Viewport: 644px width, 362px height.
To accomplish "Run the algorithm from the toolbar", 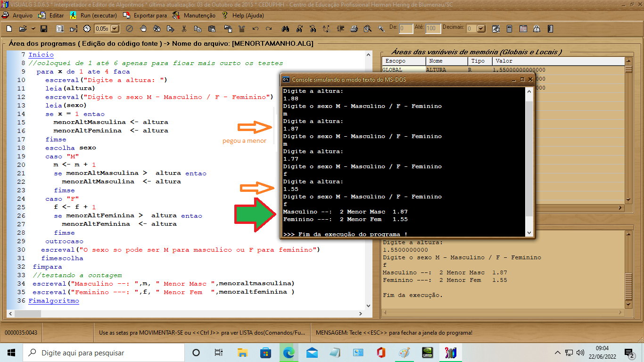I will (60, 29).
